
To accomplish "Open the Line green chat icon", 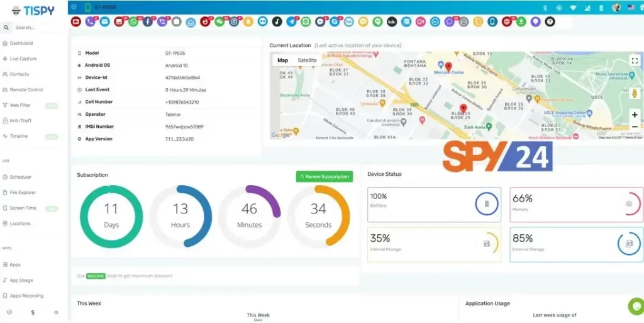I will click(306, 21).
